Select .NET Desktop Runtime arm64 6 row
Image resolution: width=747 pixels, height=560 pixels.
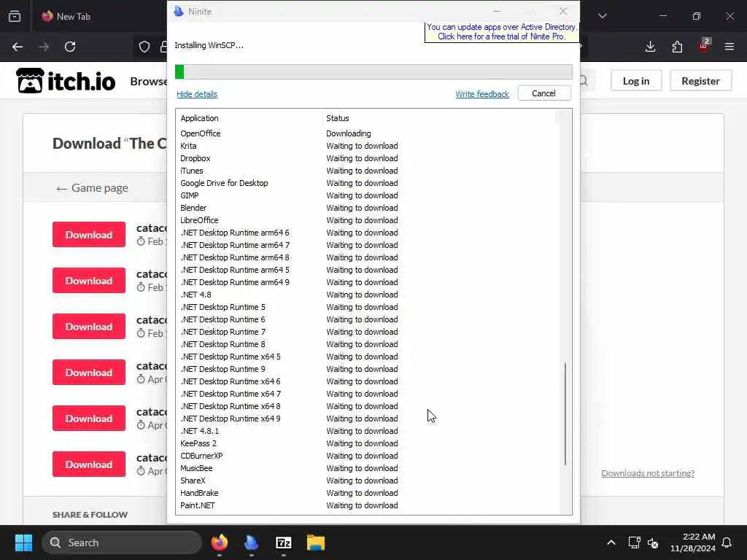(367, 233)
